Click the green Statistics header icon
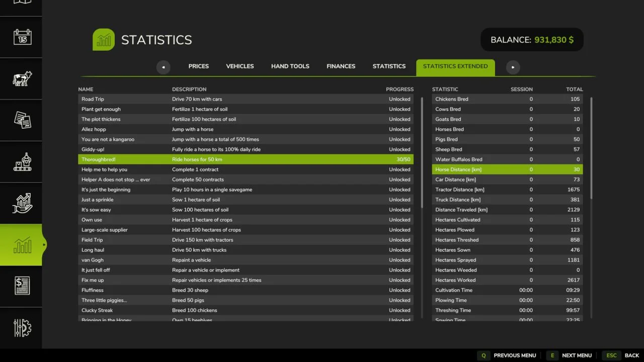Screen dimensions: 644x362 tap(104, 40)
